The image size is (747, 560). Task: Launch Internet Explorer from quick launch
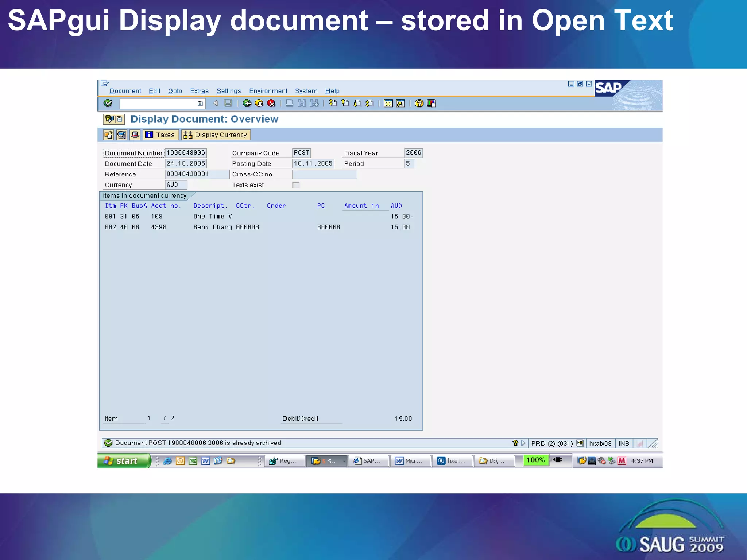click(167, 461)
